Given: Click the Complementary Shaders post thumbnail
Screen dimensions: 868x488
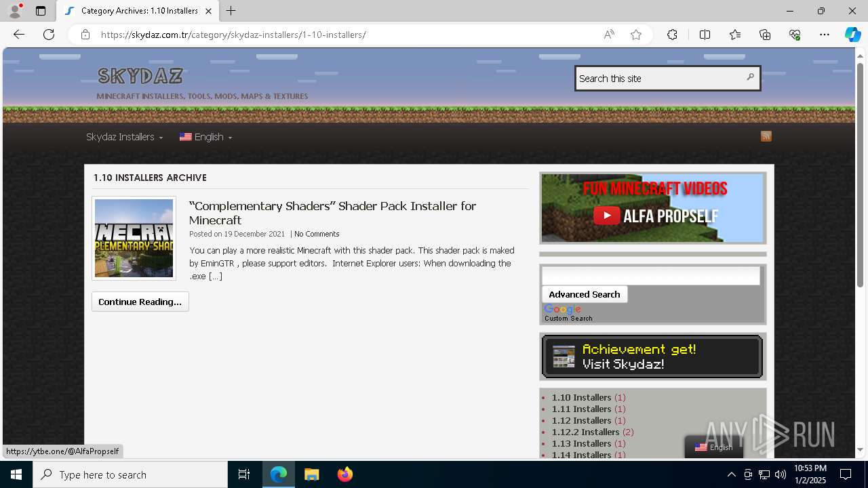Looking at the screenshot, I should (x=134, y=238).
